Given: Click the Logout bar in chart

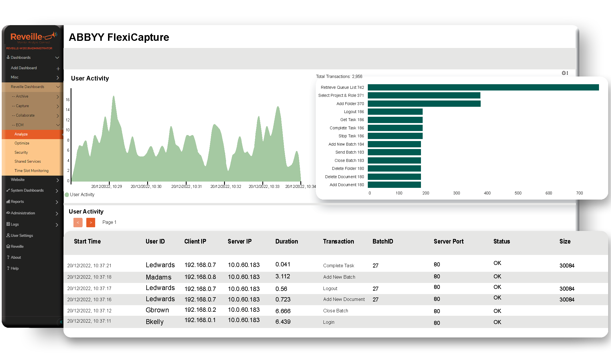Looking at the screenshot, I should (x=395, y=112).
